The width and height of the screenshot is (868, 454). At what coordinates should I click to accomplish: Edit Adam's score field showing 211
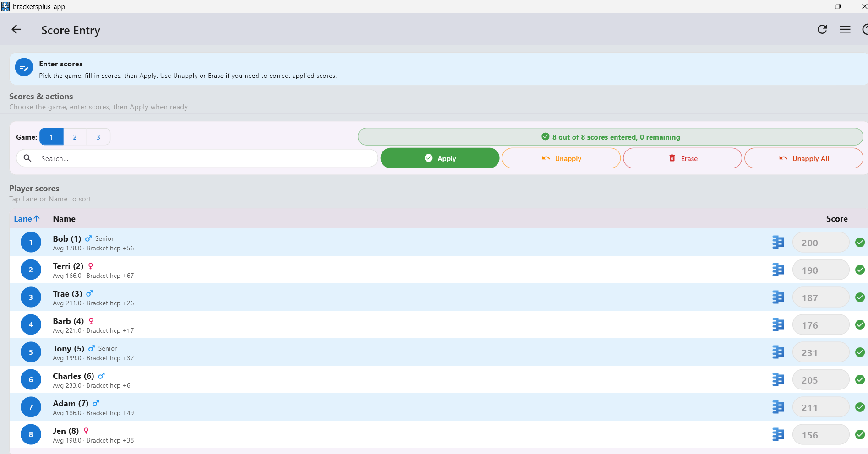pyautogui.click(x=821, y=407)
